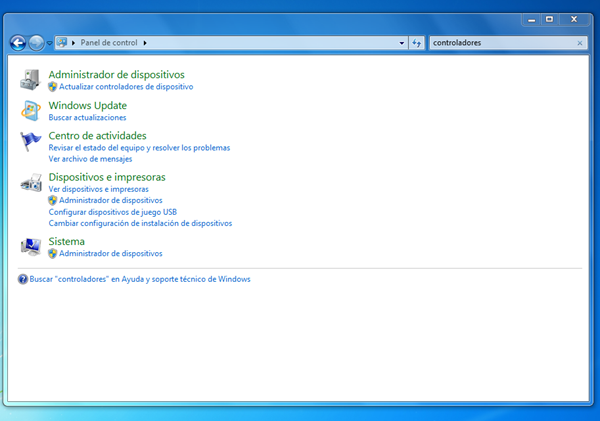Open the Centro de actividades flag icon
This screenshot has width=600, height=421.
(x=31, y=141)
